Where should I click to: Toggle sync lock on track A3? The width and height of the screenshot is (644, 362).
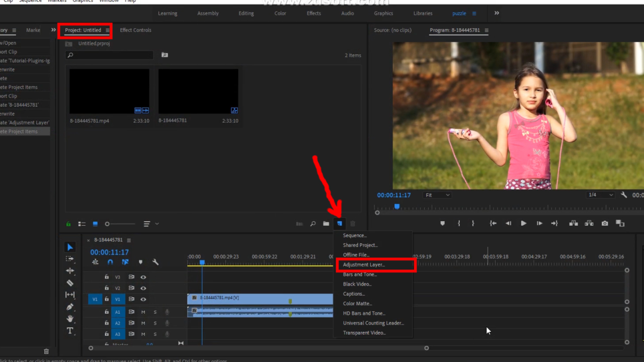tap(131, 334)
